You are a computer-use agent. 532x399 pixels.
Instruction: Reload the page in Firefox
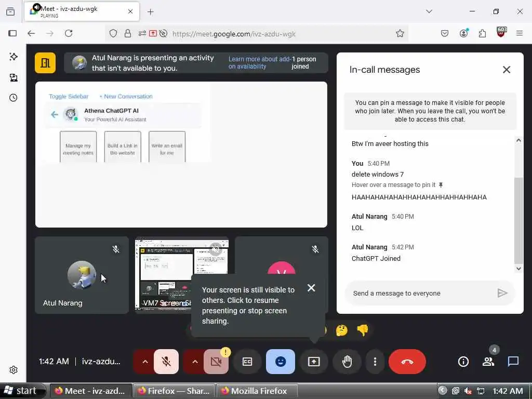click(69, 33)
